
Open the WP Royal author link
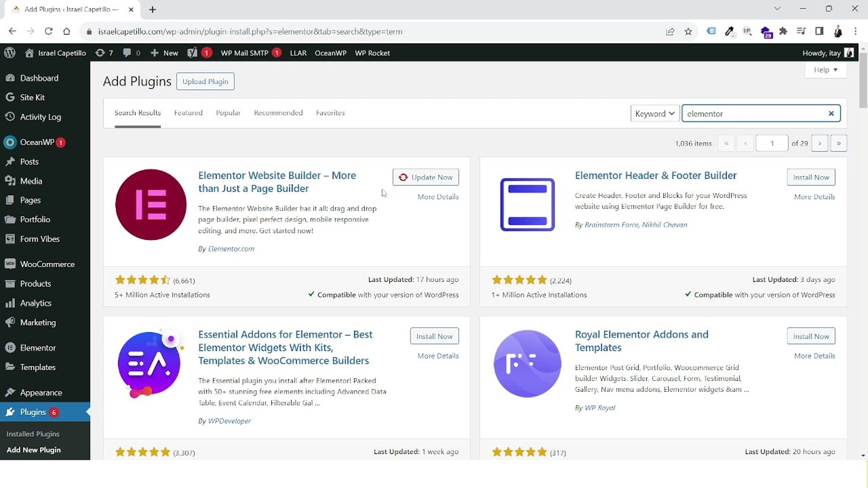(x=600, y=407)
